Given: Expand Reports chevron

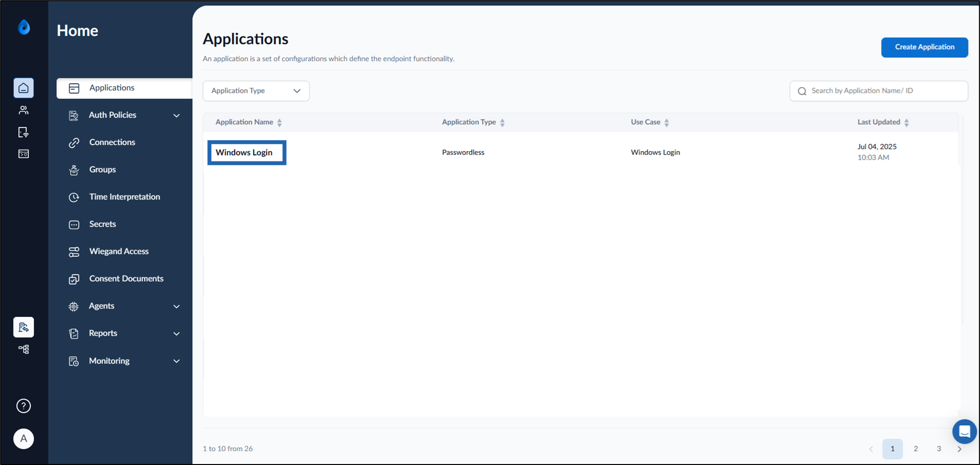Looking at the screenshot, I should coord(177,333).
